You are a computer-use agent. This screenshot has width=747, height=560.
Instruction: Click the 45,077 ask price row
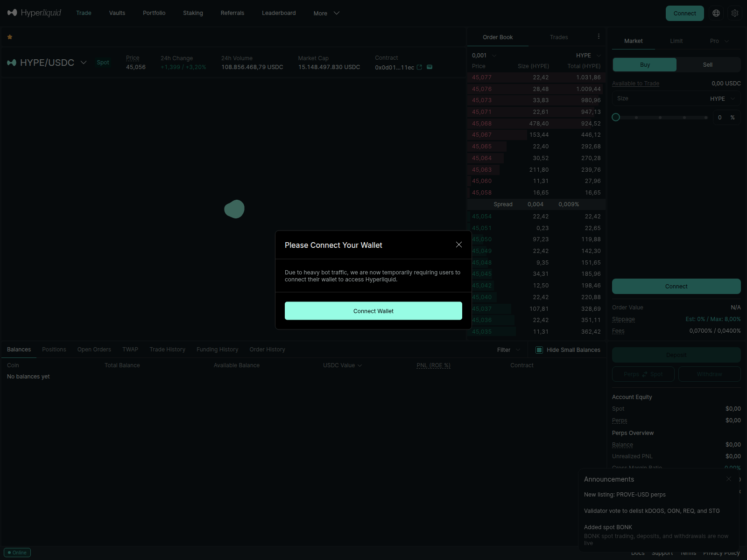[536, 77]
